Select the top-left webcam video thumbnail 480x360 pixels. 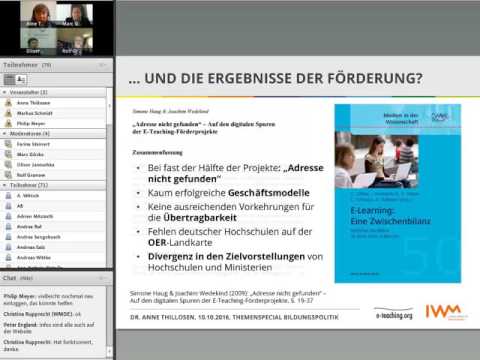coord(38,14)
